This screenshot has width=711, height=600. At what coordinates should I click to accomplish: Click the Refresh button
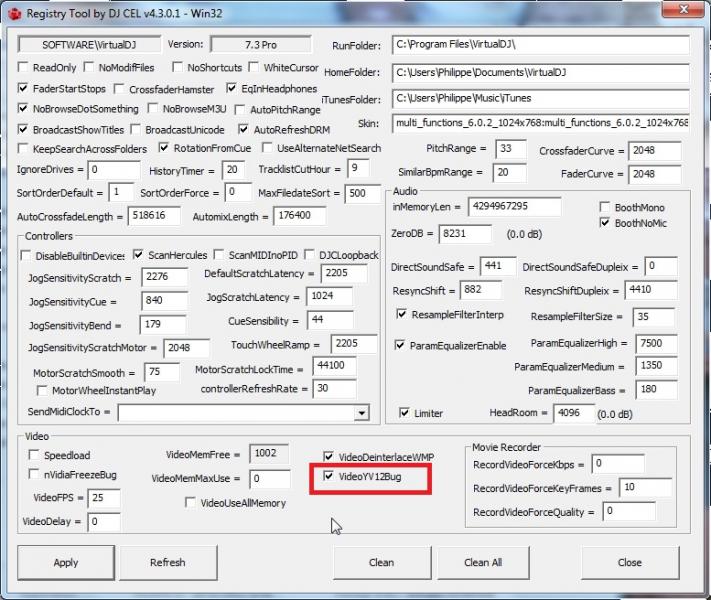click(x=168, y=562)
